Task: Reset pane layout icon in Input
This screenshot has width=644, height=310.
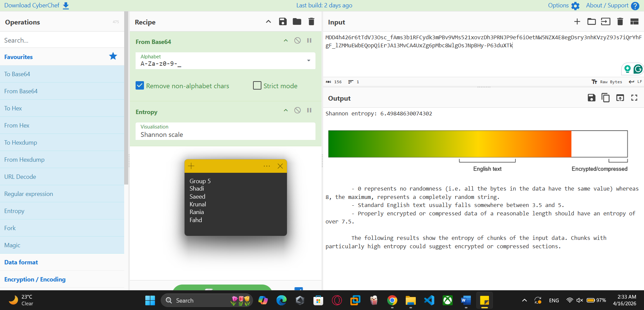Action: pyautogui.click(x=634, y=22)
